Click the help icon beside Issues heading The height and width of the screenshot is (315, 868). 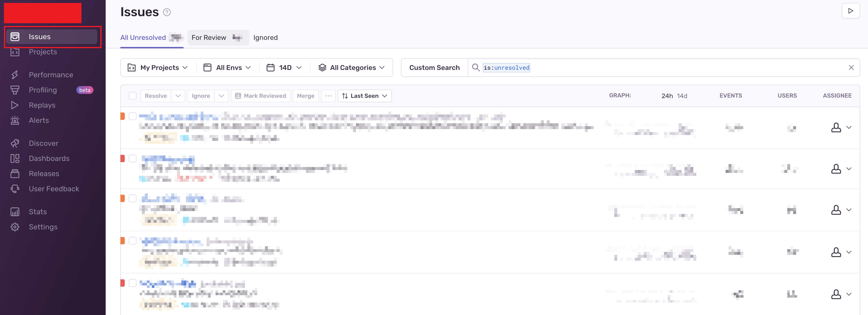point(167,12)
